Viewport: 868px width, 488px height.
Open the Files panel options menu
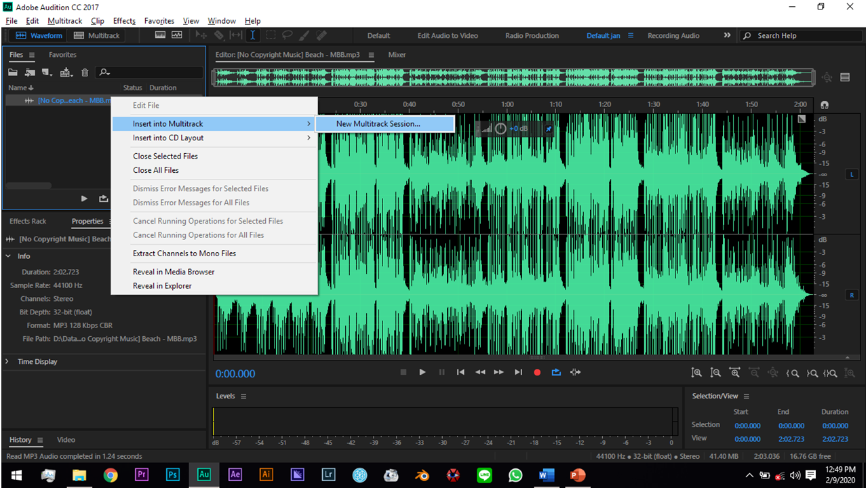pos(31,54)
